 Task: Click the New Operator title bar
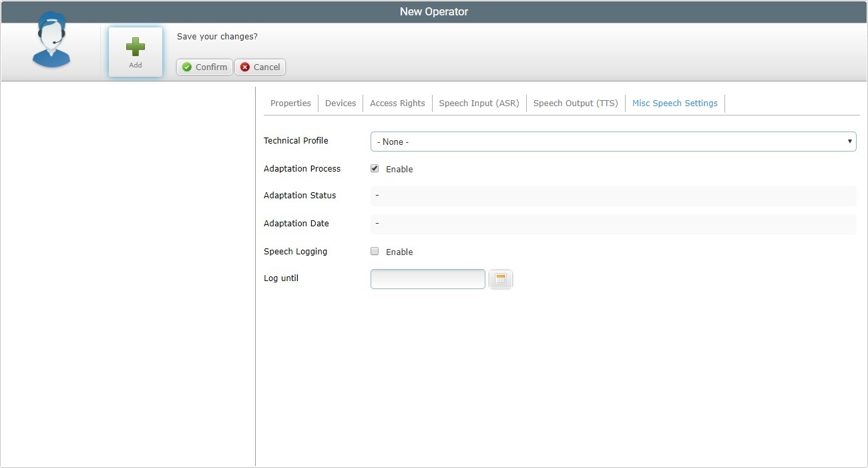click(x=434, y=12)
